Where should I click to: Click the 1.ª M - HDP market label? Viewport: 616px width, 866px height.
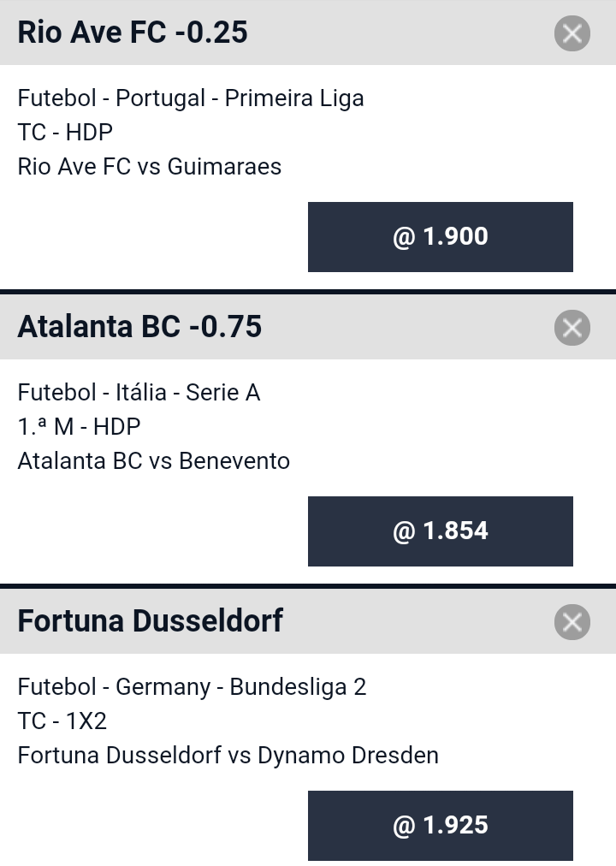79,427
